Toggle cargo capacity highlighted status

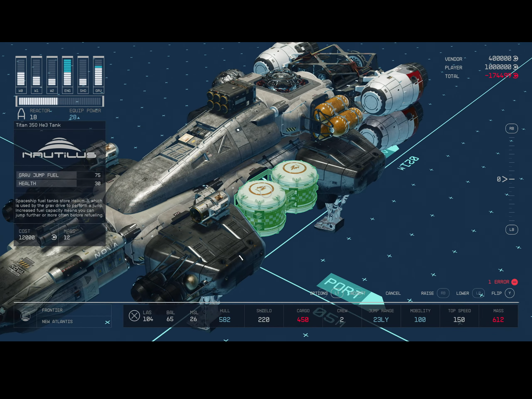303,315
